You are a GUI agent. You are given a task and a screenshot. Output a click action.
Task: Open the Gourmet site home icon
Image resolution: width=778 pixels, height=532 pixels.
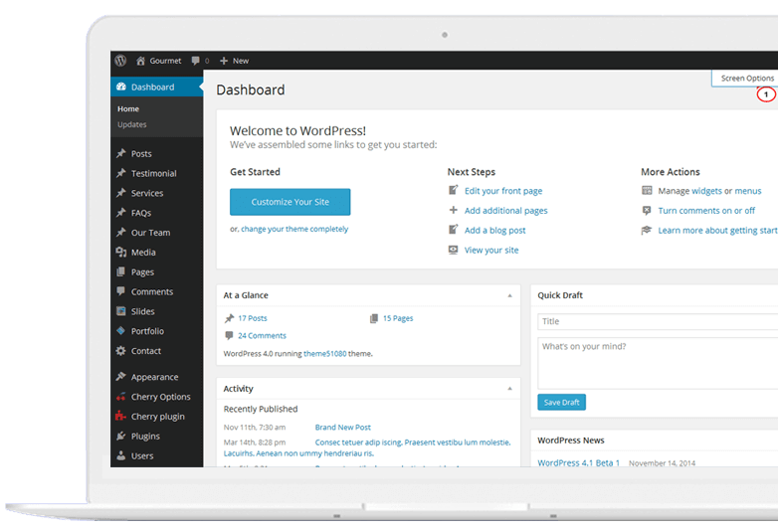pyautogui.click(x=141, y=61)
